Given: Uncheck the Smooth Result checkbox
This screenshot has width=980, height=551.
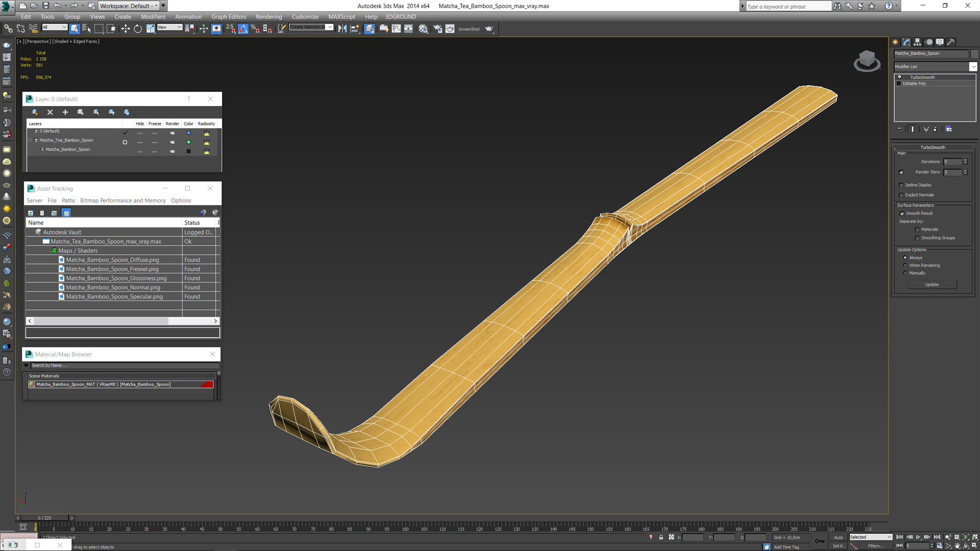Looking at the screenshot, I should 902,214.
